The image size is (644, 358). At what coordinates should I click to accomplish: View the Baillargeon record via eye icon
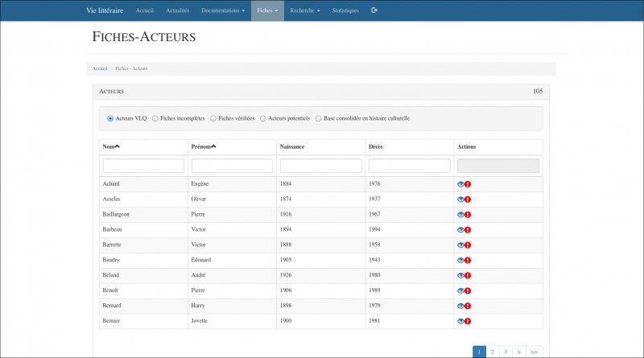[x=460, y=215]
